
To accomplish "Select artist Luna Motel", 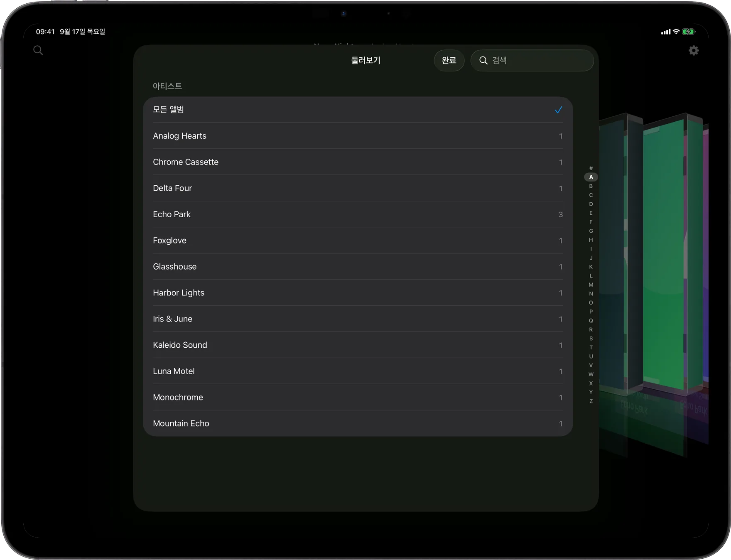I will click(358, 371).
